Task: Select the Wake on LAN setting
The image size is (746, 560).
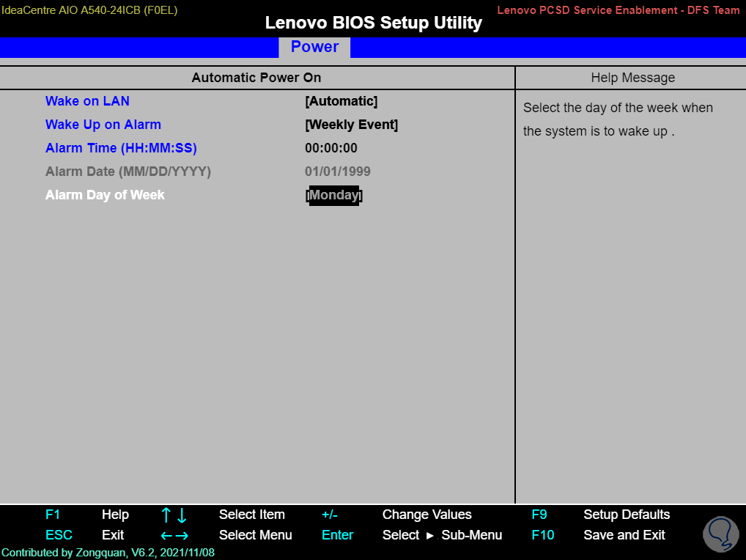Action: (87, 101)
